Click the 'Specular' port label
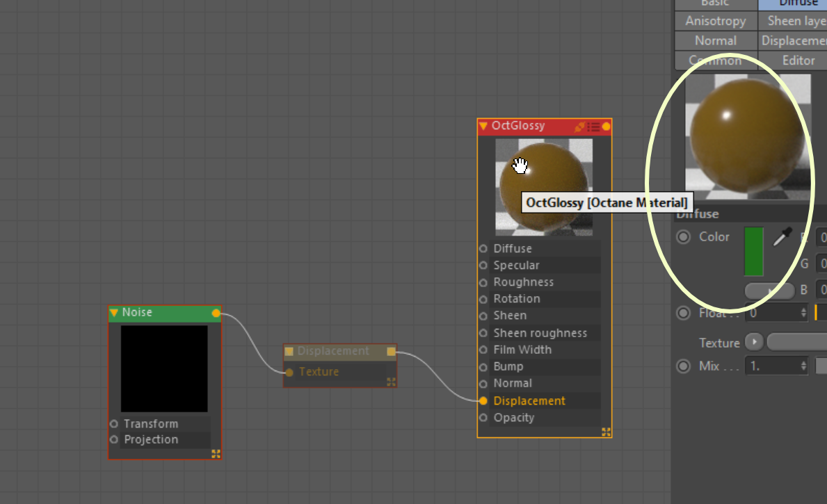Screen dimensions: 827x504 [516, 265]
